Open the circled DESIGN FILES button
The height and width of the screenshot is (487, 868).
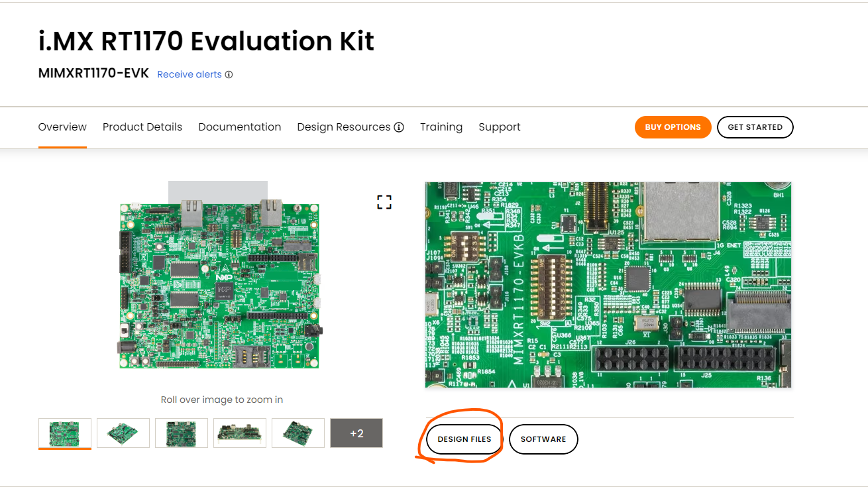coord(463,439)
